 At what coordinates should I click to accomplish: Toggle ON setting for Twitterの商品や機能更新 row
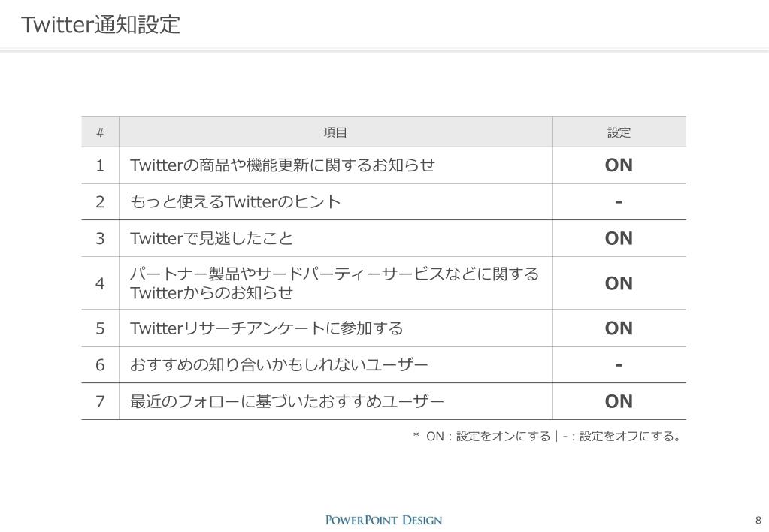pyautogui.click(x=619, y=165)
